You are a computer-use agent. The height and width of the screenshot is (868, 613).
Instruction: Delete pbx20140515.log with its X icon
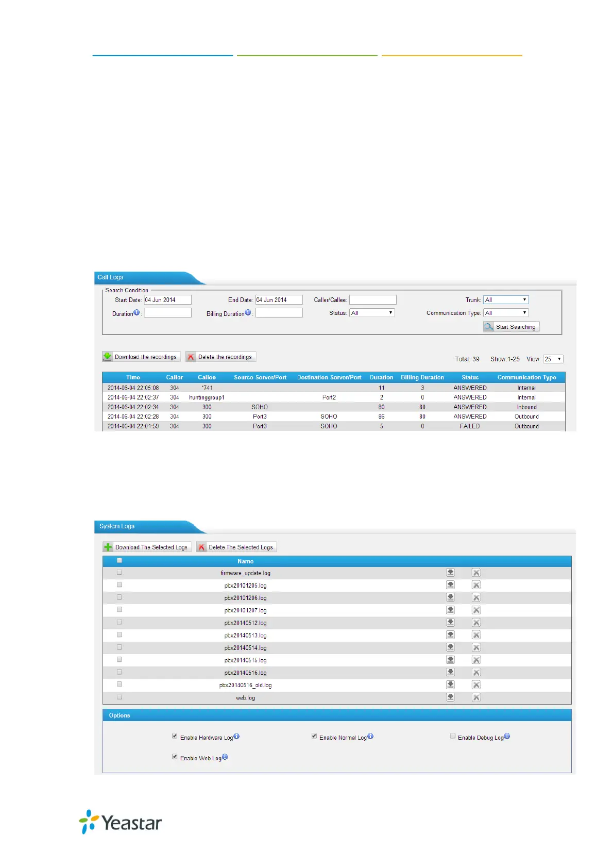[476, 660]
